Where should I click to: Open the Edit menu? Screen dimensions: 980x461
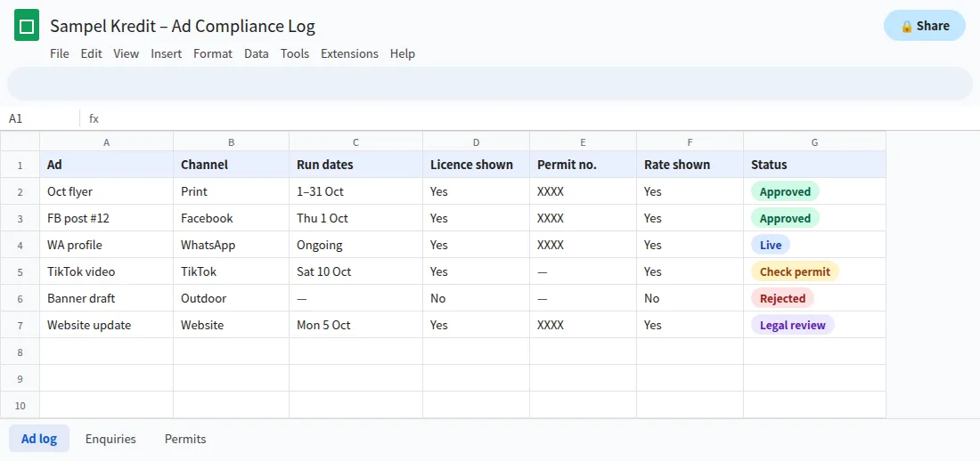(91, 53)
